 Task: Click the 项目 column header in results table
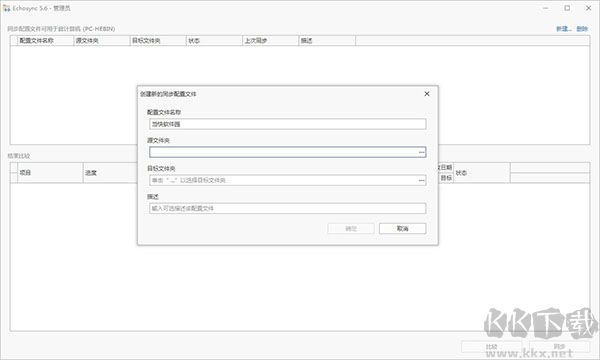(50, 173)
